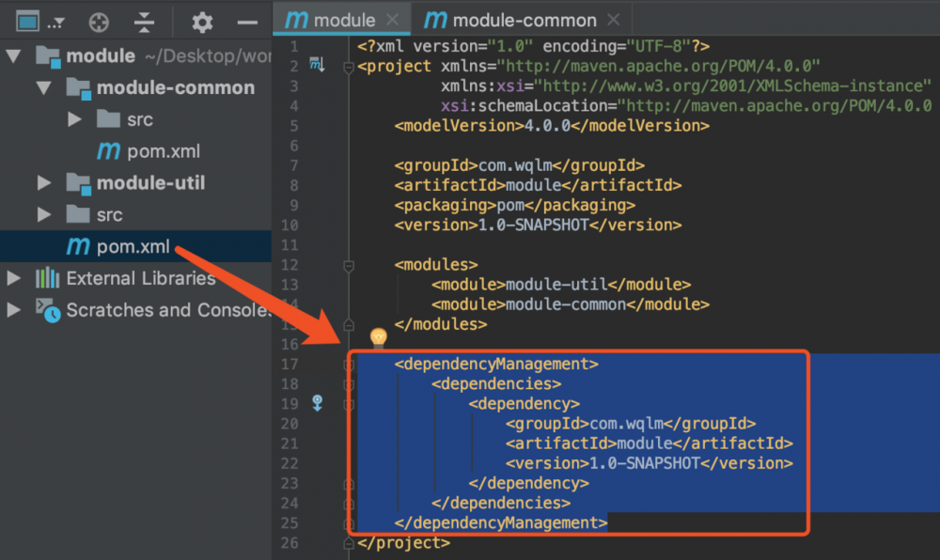The height and width of the screenshot is (560, 940).
Task: Click the closing dependencies tag on line 24
Action: click(501, 503)
